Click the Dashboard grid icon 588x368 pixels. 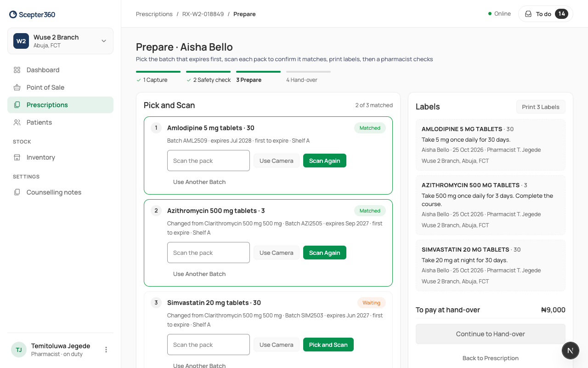coord(17,70)
